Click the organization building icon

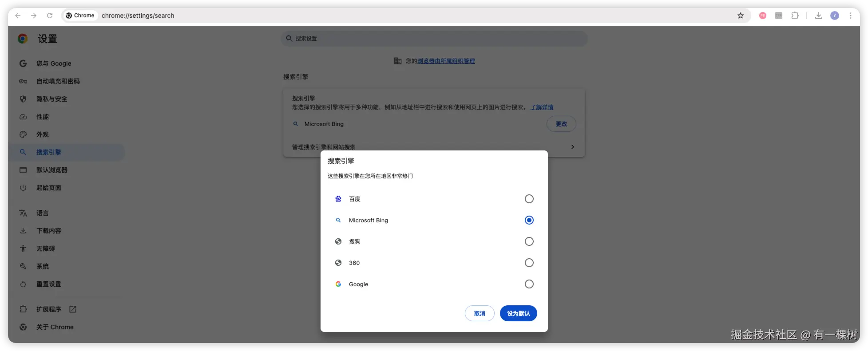398,61
